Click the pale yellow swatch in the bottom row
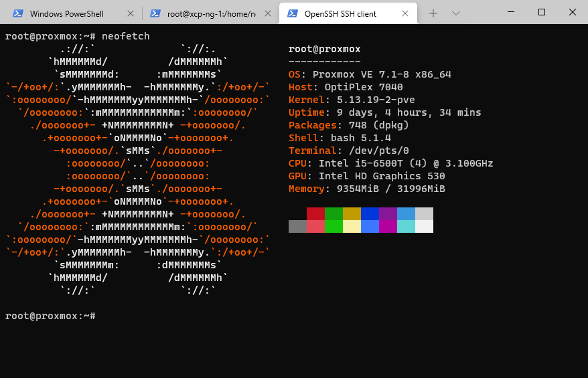The image size is (588, 378). coord(352,227)
